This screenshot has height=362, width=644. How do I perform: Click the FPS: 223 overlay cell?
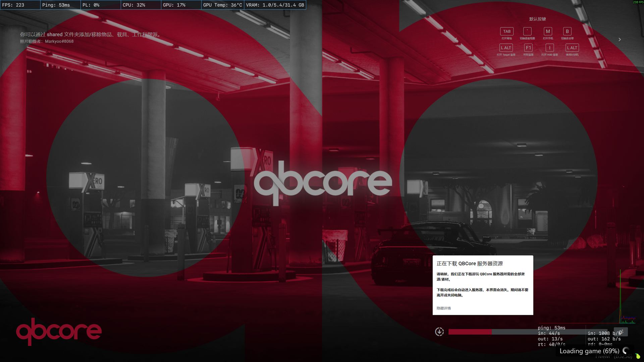coord(20,5)
